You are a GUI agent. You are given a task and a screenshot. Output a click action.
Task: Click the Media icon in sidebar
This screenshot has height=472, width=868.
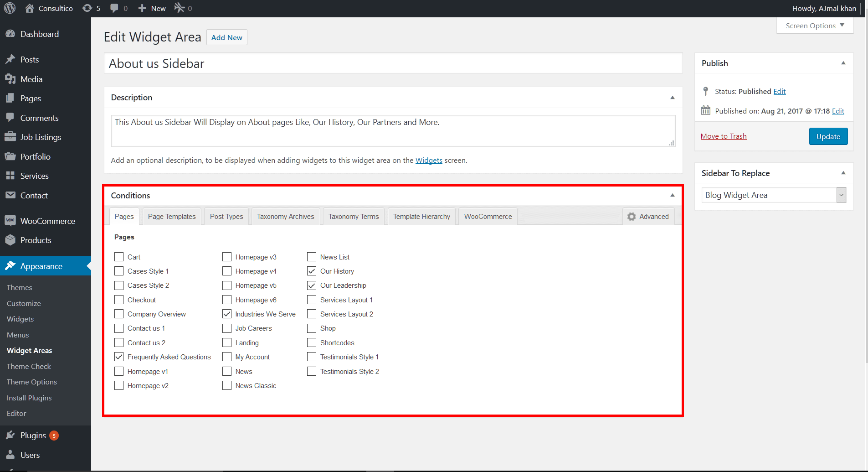[10, 79]
